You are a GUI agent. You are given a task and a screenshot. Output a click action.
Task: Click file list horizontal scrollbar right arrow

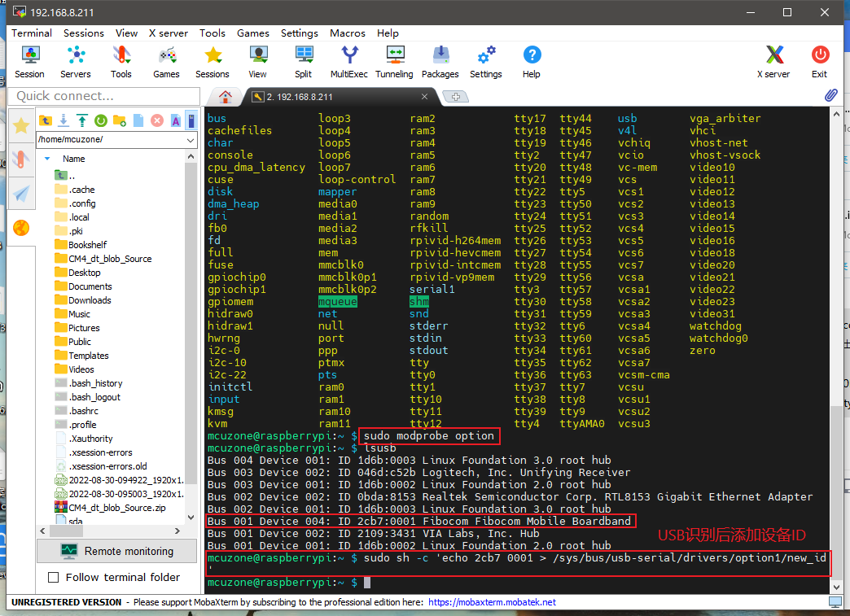click(x=177, y=531)
